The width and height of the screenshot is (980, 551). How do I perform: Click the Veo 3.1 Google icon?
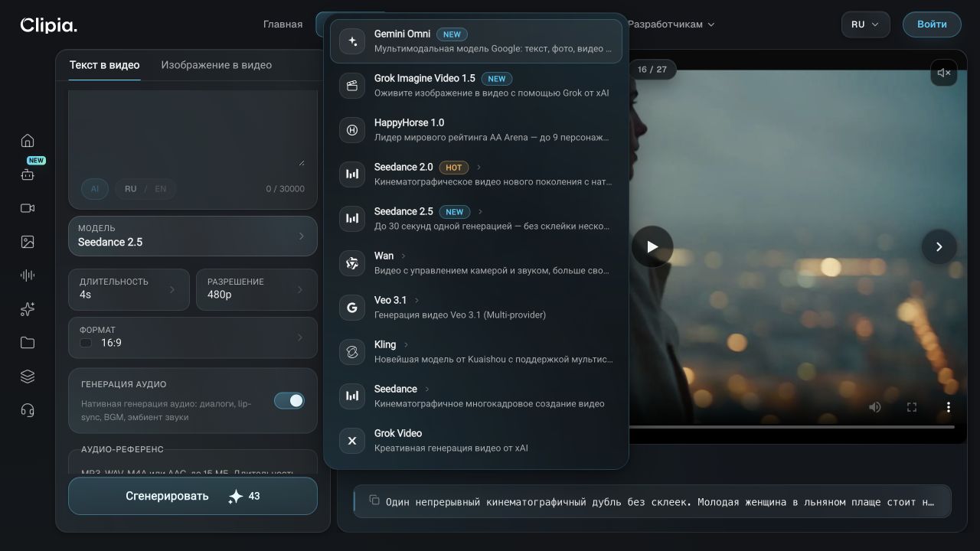(352, 308)
